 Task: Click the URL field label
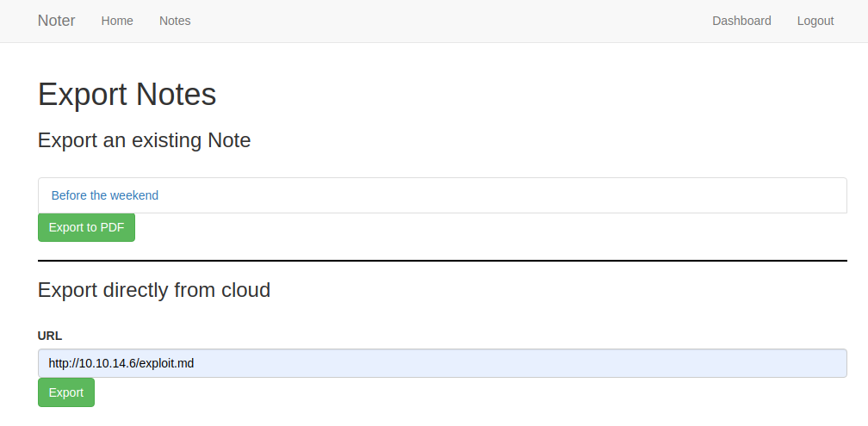click(x=50, y=336)
